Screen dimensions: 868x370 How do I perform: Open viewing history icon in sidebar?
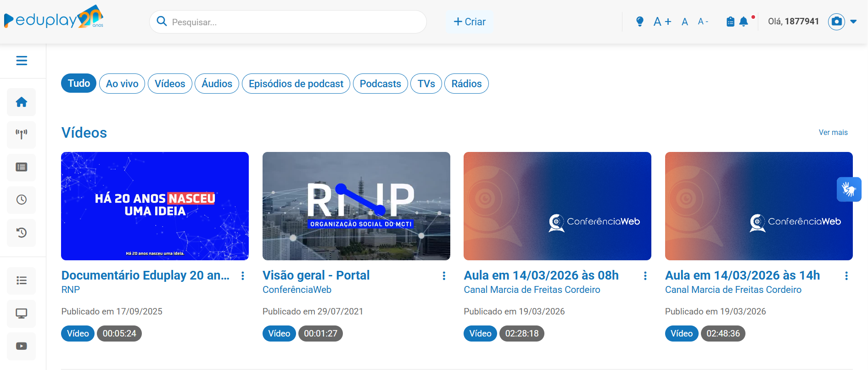tap(22, 233)
